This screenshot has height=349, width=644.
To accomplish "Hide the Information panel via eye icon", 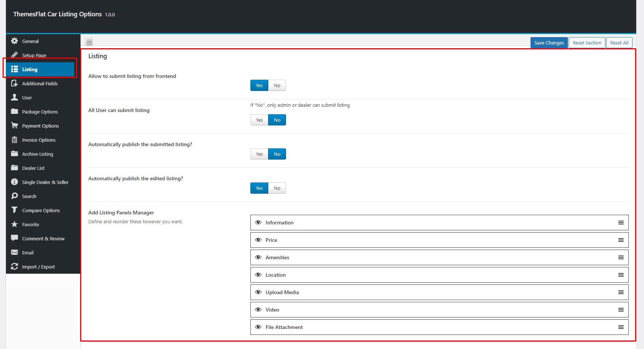I will pyautogui.click(x=258, y=223).
